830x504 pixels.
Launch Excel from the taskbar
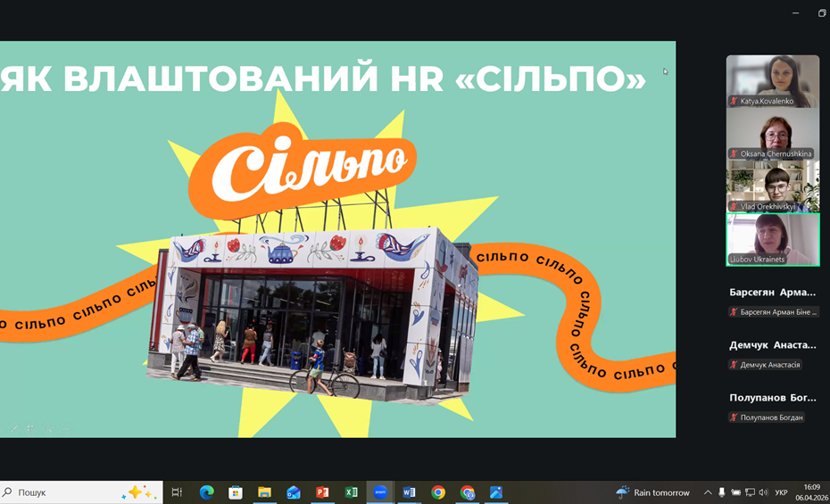tap(351, 492)
